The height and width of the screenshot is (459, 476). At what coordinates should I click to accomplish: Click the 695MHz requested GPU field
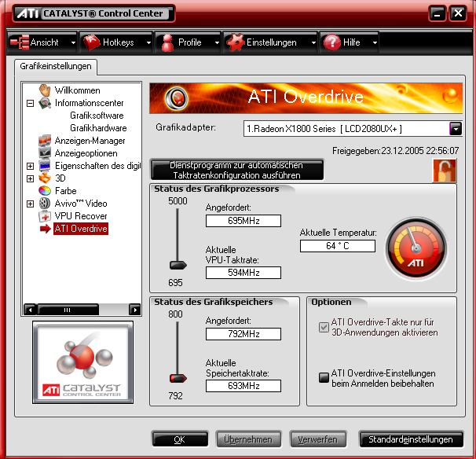243,221
